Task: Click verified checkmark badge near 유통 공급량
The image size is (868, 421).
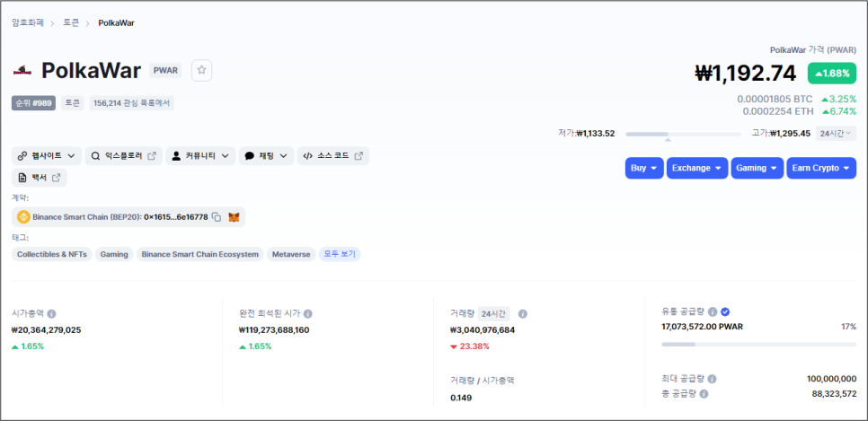Action: 725,311
